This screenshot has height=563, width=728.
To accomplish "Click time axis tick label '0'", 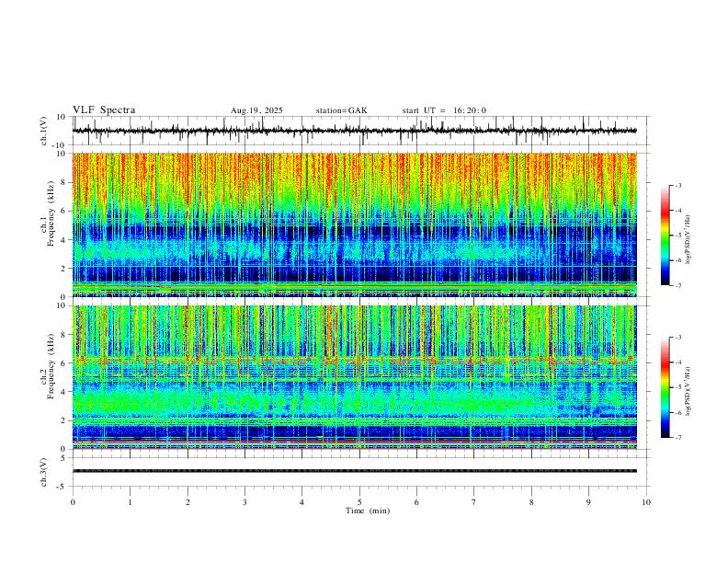I will (x=73, y=502).
